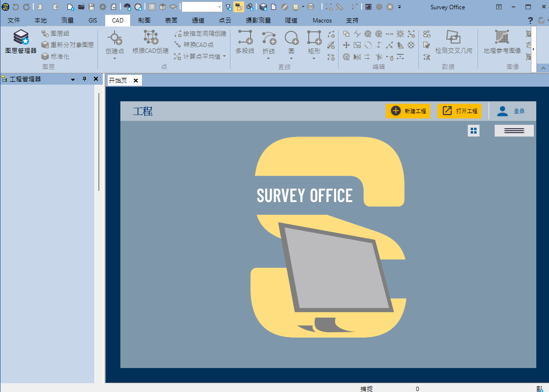The image size is (549, 392).
Task: Expand the 计算点平均值 dropdown arrow
Action: pos(224,56)
